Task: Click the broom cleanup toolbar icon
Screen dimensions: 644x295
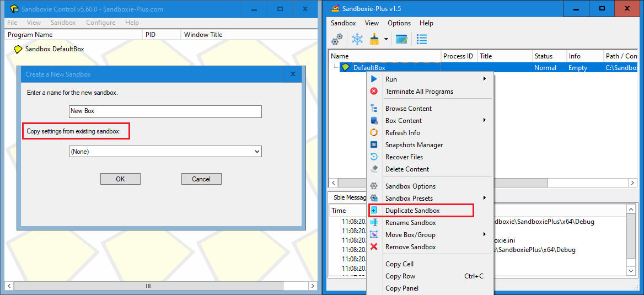Action: (374, 39)
